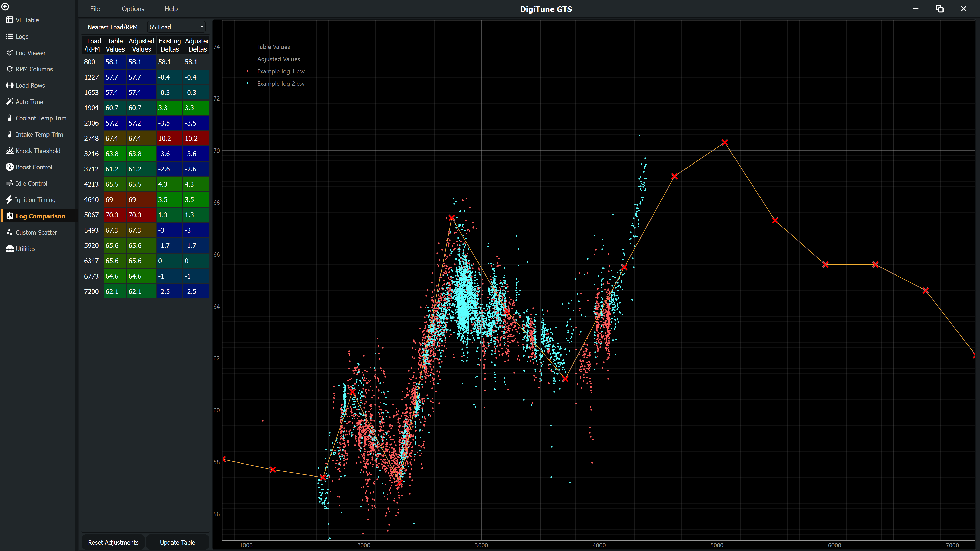Screen dimensions: 980x551
Task: Click Adjusted Value 67.4 in 2748 row
Action: pyautogui.click(x=141, y=139)
